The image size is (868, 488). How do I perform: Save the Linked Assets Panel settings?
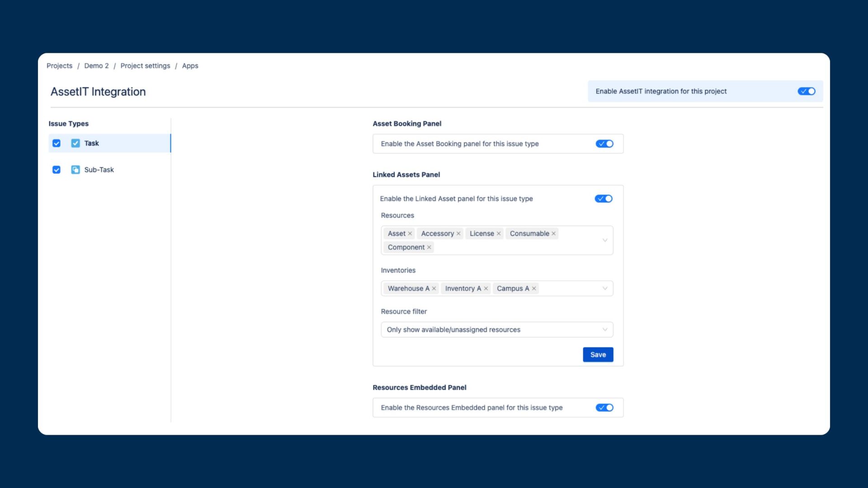(598, 354)
